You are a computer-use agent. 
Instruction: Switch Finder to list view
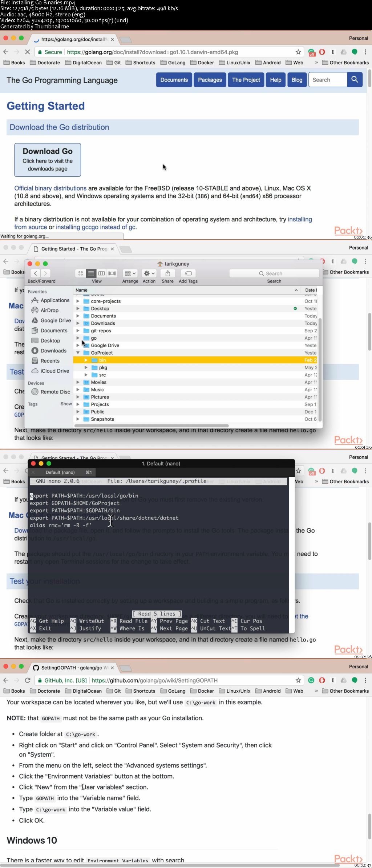point(91,273)
